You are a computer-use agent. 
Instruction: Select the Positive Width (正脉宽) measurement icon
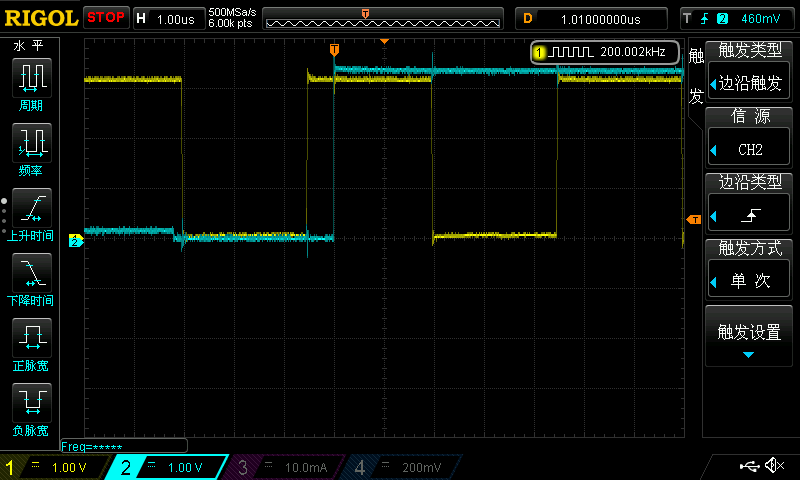32,338
